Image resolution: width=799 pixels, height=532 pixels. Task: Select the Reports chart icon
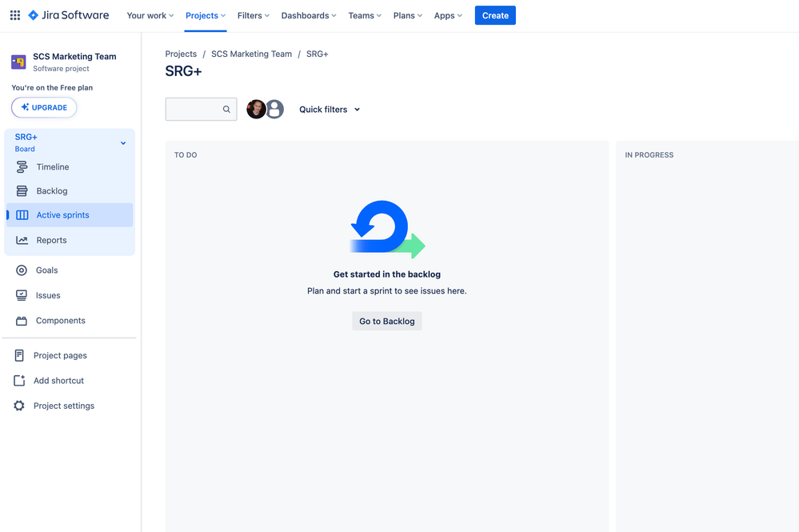[22, 240]
